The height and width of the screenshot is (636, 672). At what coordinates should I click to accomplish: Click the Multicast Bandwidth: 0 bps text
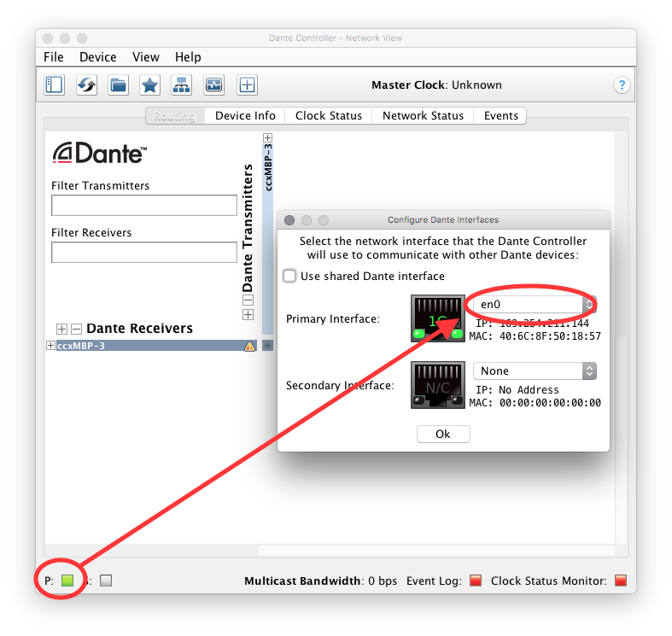(320, 581)
